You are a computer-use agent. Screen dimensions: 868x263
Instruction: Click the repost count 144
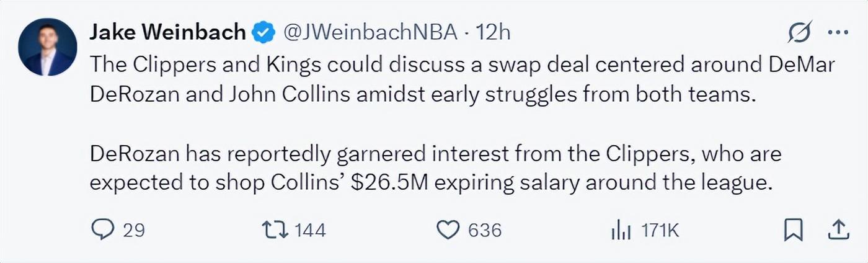click(309, 231)
